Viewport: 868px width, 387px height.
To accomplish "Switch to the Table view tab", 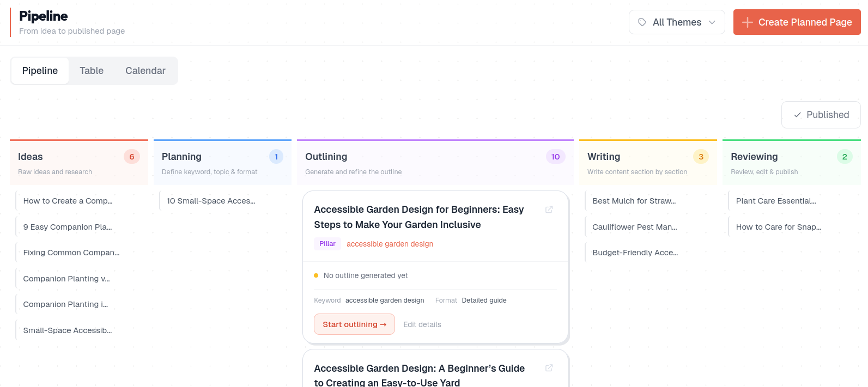I will (x=92, y=71).
